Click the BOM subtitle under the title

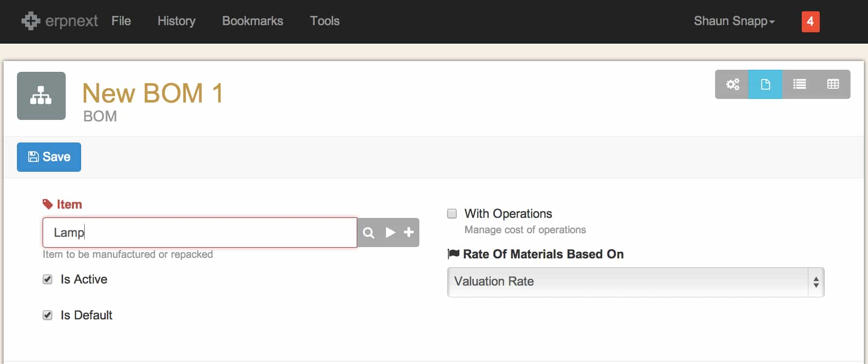[x=100, y=116]
